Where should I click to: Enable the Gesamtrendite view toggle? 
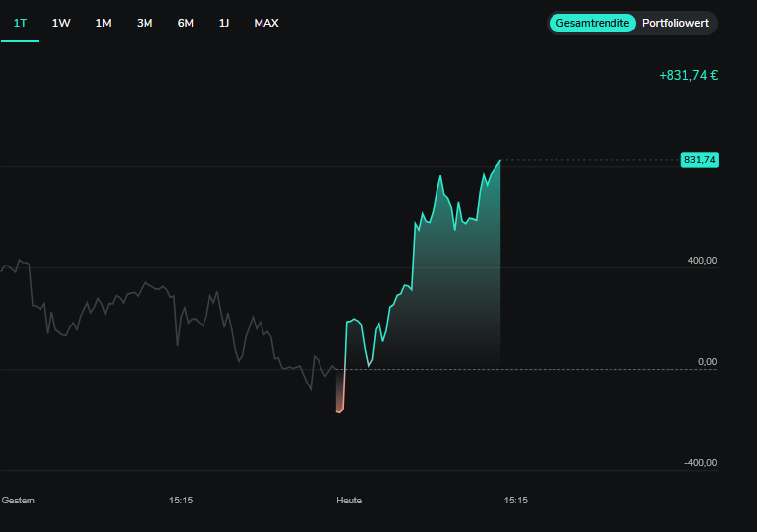[x=592, y=23]
